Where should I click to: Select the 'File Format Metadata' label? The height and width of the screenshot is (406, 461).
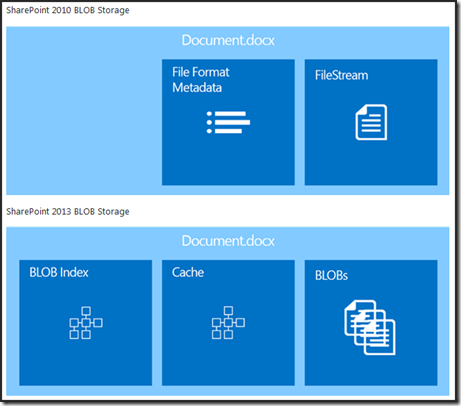[201, 80]
